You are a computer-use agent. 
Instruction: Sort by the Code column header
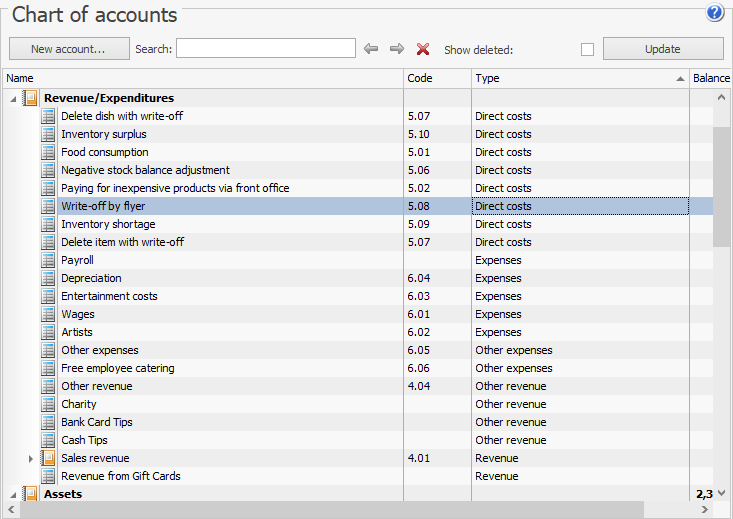tap(436, 78)
